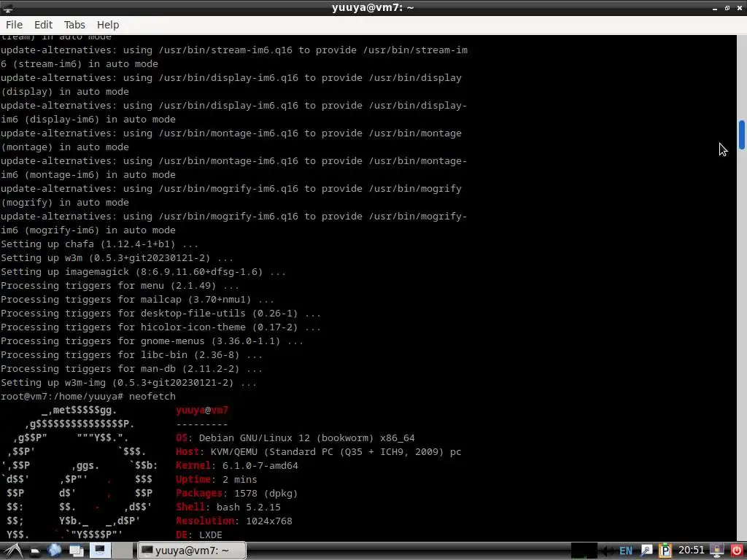Viewport: 747px width, 560px height.
Task: Maximize the terminal window
Action: pyautogui.click(x=727, y=8)
